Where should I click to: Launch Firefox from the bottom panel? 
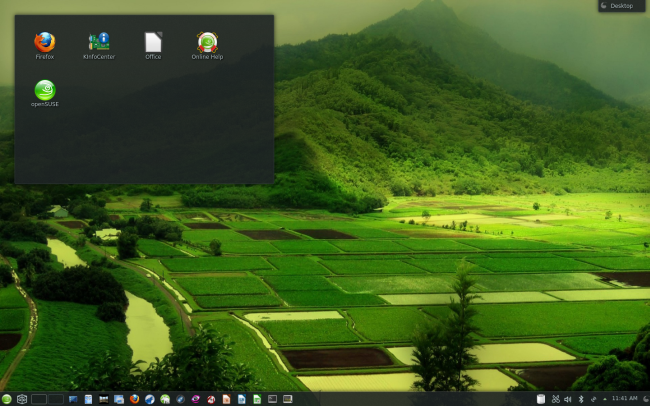click(134, 399)
